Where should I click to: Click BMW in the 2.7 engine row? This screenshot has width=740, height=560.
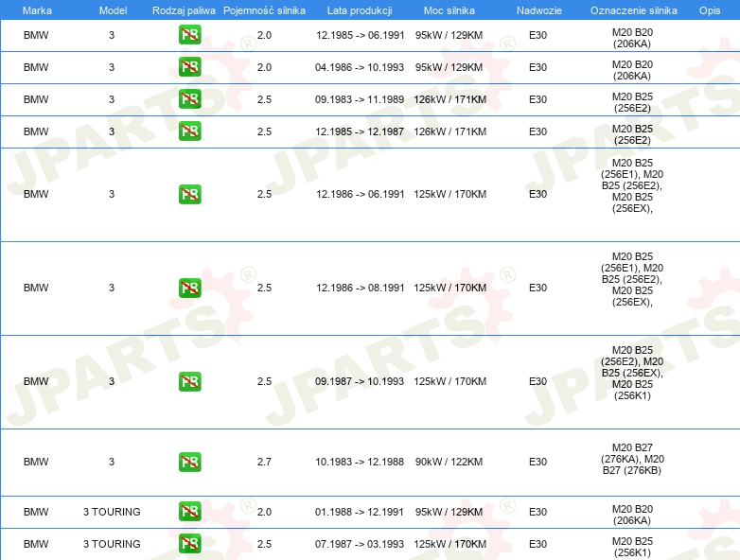pos(36,462)
